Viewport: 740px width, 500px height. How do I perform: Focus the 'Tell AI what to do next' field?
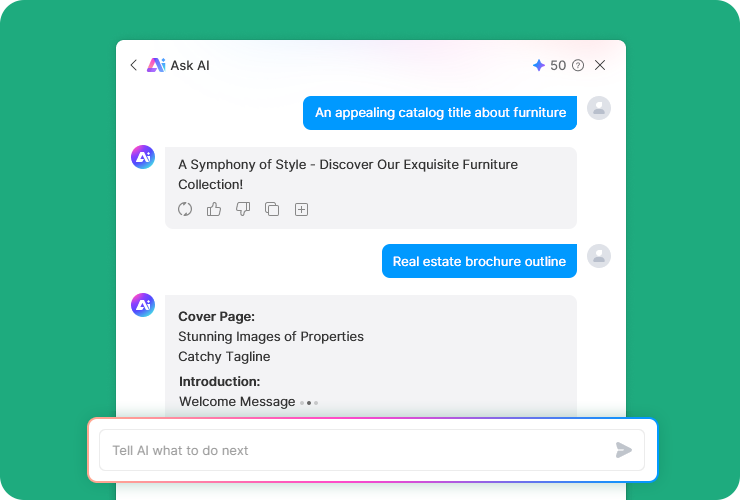pyautogui.click(x=355, y=450)
